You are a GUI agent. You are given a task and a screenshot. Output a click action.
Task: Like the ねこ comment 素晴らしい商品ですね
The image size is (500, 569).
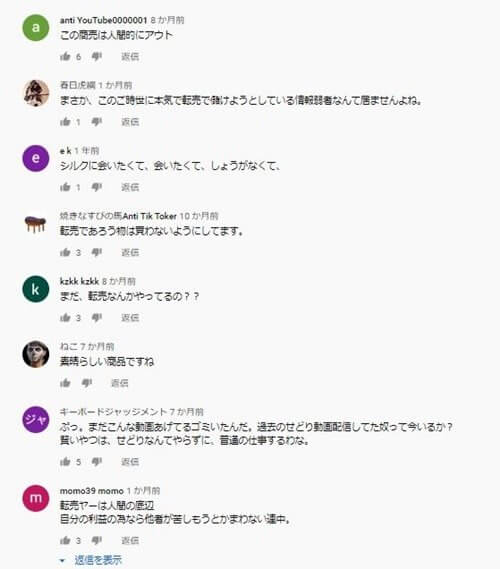(x=65, y=383)
